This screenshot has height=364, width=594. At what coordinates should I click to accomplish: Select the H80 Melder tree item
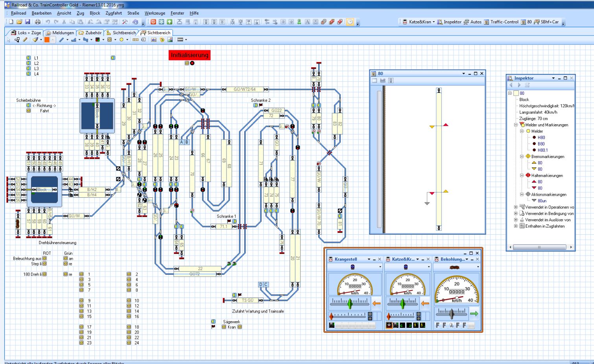(541, 138)
